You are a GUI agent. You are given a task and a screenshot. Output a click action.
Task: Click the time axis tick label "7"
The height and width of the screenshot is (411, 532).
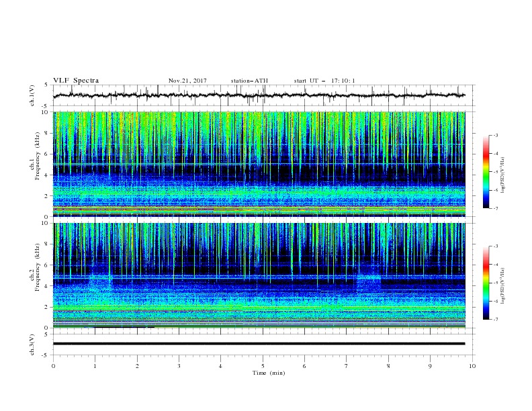click(x=347, y=366)
